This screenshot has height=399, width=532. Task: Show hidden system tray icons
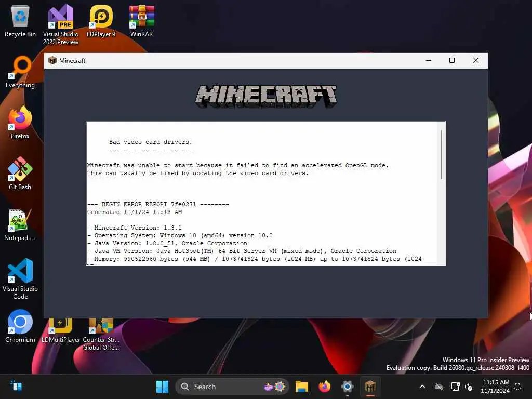click(422, 387)
